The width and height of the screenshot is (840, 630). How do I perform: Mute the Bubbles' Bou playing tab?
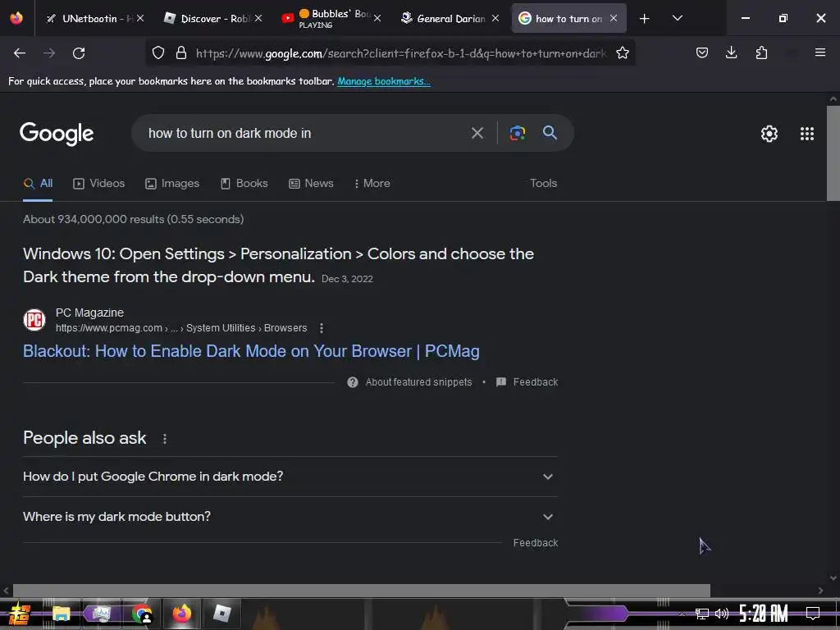tap(304, 13)
